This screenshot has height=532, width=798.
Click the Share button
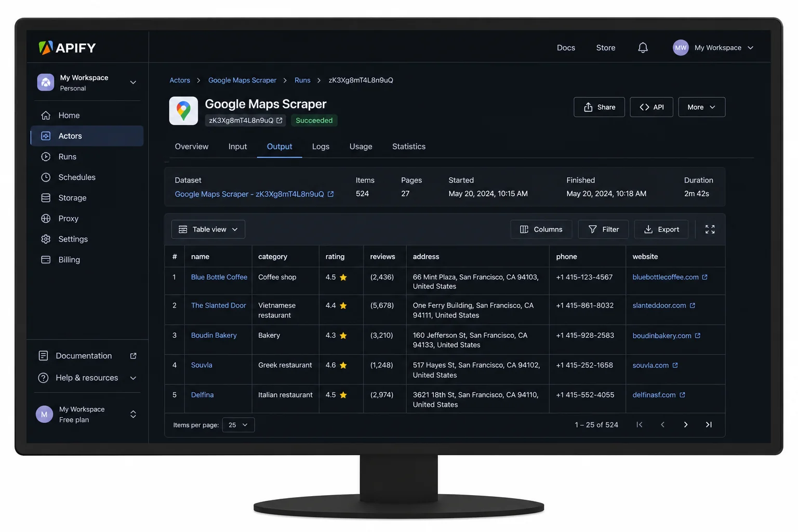600,107
